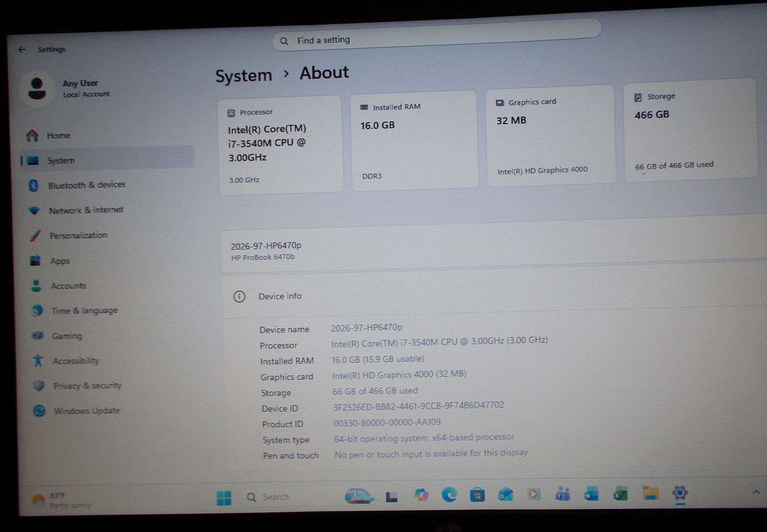
Task: Click the taskbar Search box
Action: coord(267,497)
